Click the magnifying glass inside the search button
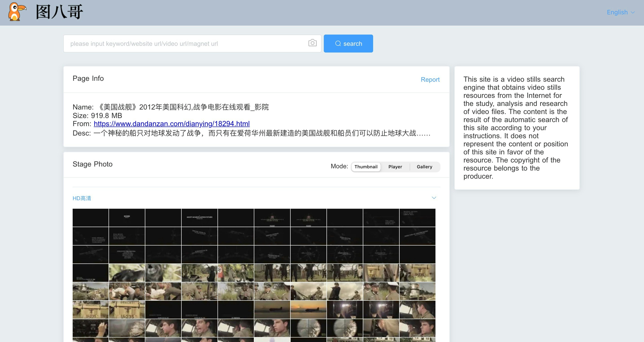This screenshot has width=644, height=342. (338, 43)
